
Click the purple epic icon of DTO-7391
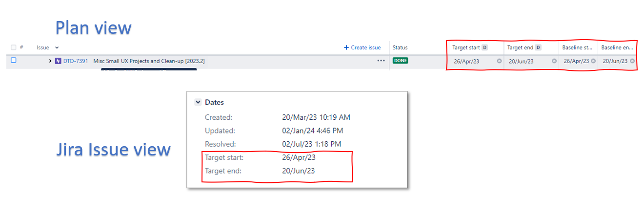pyautogui.click(x=58, y=61)
